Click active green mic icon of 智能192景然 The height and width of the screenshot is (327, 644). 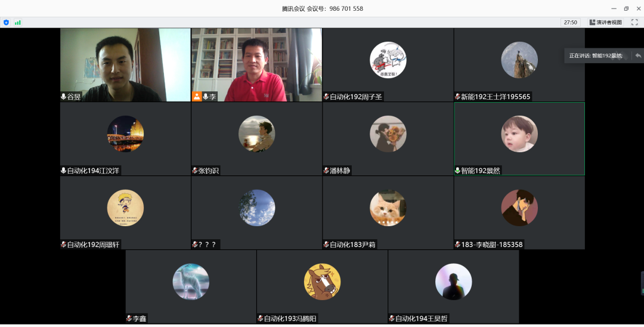[457, 170]
